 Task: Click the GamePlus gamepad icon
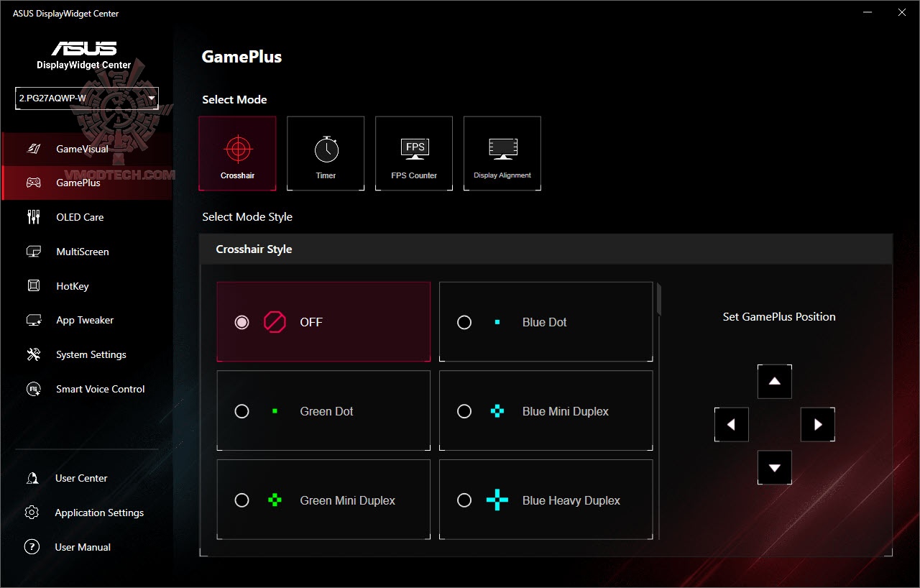[x=34, y=183]
